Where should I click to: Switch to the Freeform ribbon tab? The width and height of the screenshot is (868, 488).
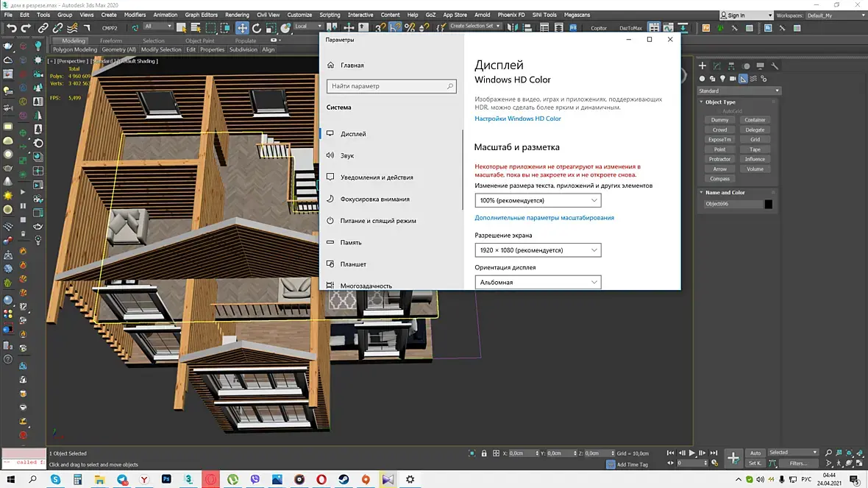point(111,41)
